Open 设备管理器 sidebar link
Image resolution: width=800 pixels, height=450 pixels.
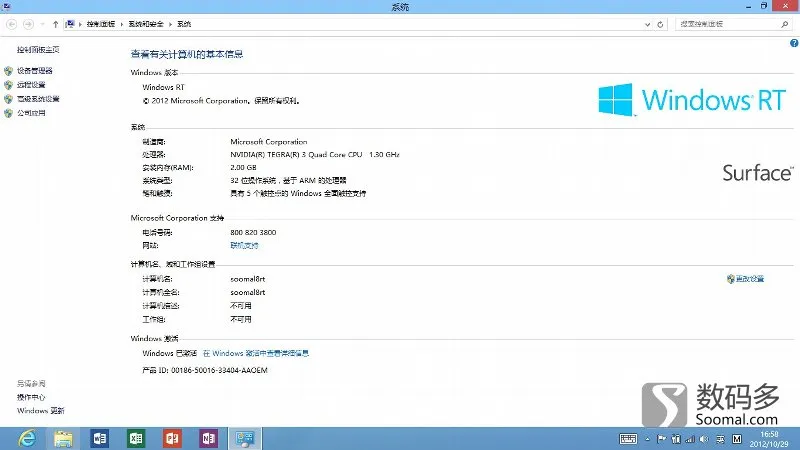click(x=35, y=70)
